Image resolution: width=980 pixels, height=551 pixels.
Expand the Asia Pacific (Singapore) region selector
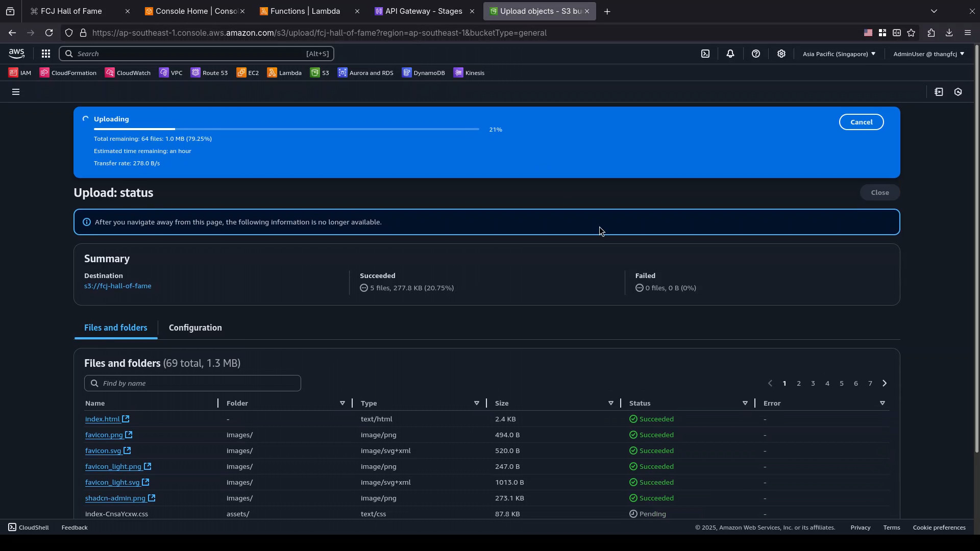pos(839,54)
